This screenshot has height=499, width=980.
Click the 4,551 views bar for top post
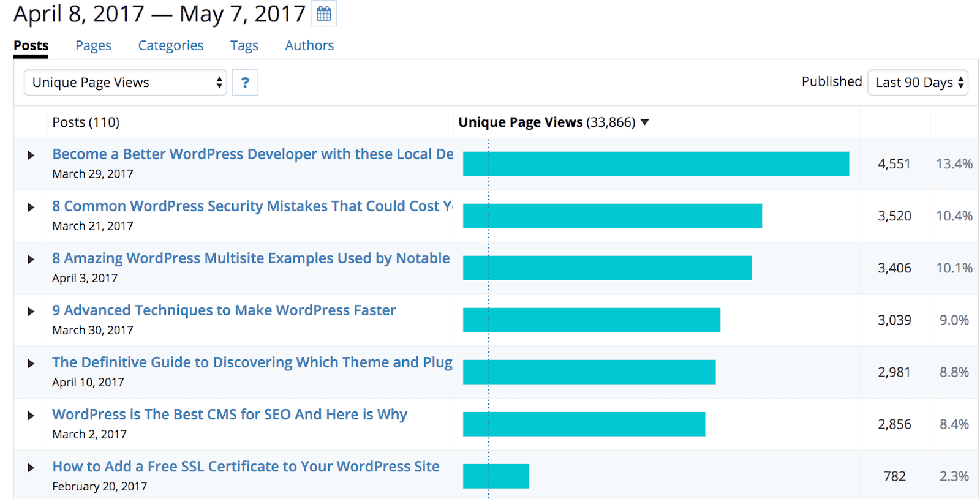[655, 164]
